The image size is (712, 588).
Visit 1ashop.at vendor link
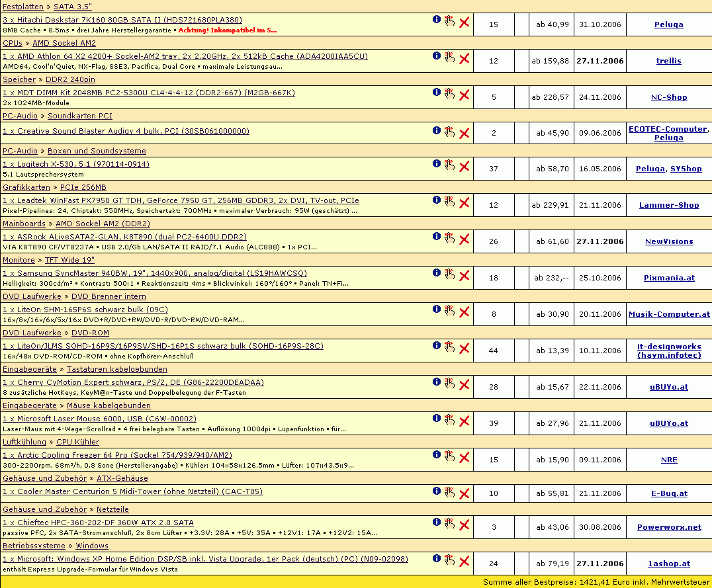[x=669, y=564]
